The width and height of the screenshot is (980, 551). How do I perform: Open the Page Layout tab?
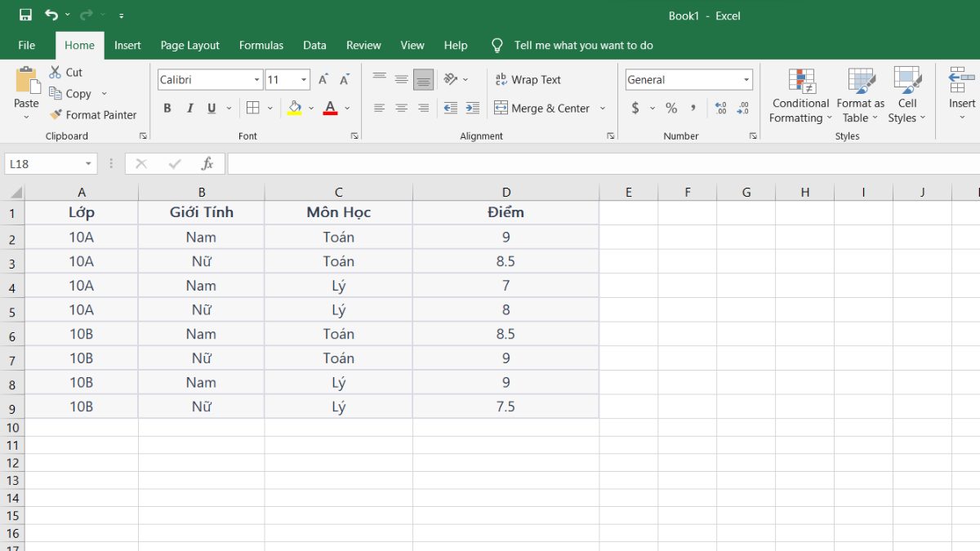[x=190, y=46]
